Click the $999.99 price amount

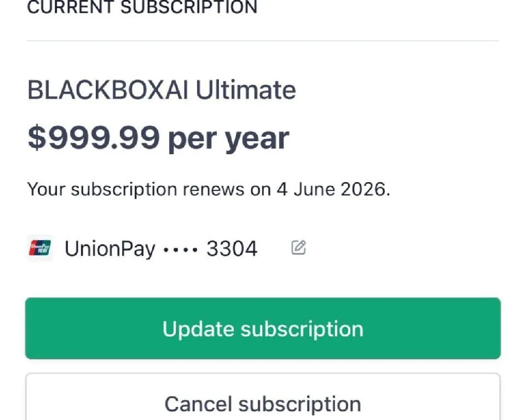(x=94, y=138)
